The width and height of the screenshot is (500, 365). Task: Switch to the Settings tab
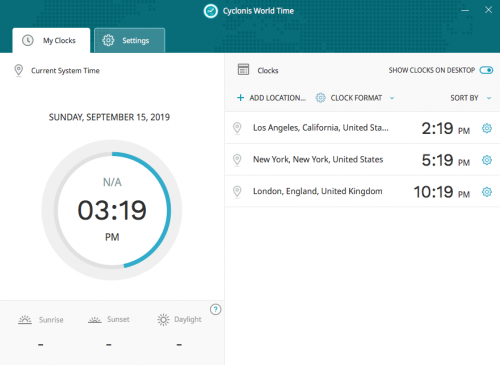pos(130,40)
